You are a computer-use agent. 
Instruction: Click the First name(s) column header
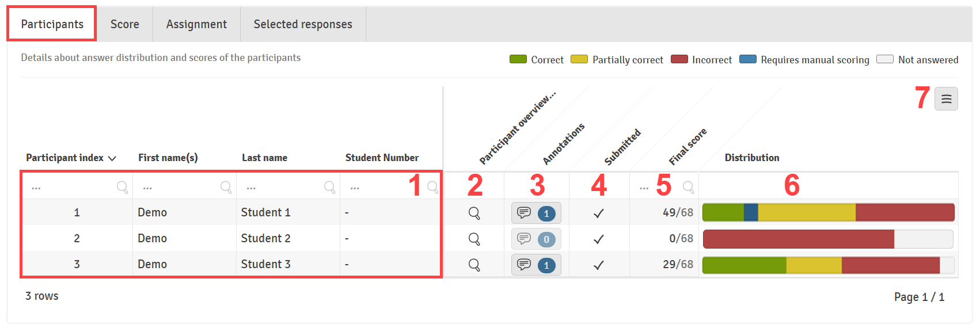pyautogui.click(x=168, y=158)
